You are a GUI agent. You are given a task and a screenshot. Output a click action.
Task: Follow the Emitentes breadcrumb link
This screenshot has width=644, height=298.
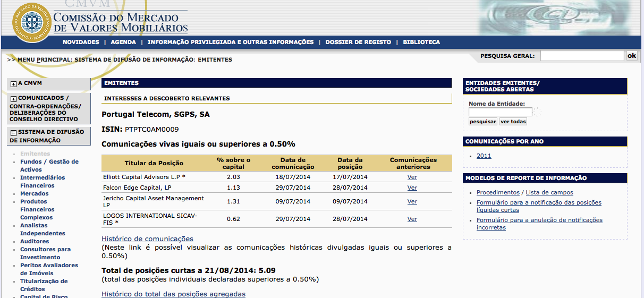click(215, 59)
